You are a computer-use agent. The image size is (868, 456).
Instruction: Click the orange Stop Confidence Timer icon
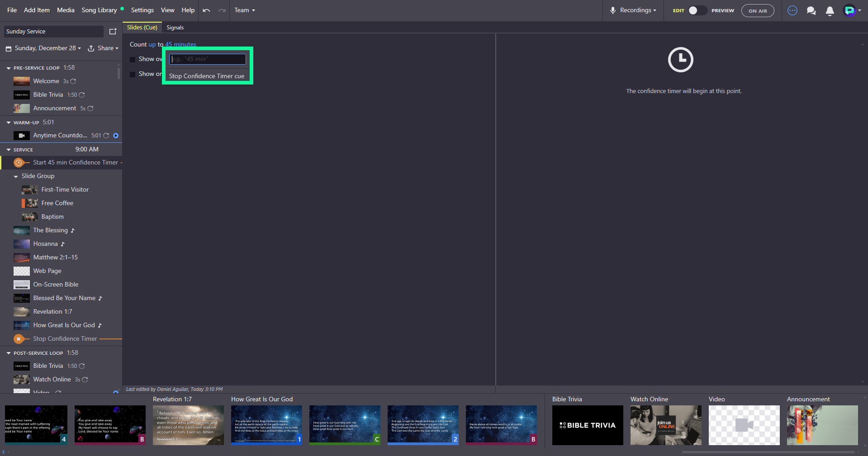coord(19,338)
